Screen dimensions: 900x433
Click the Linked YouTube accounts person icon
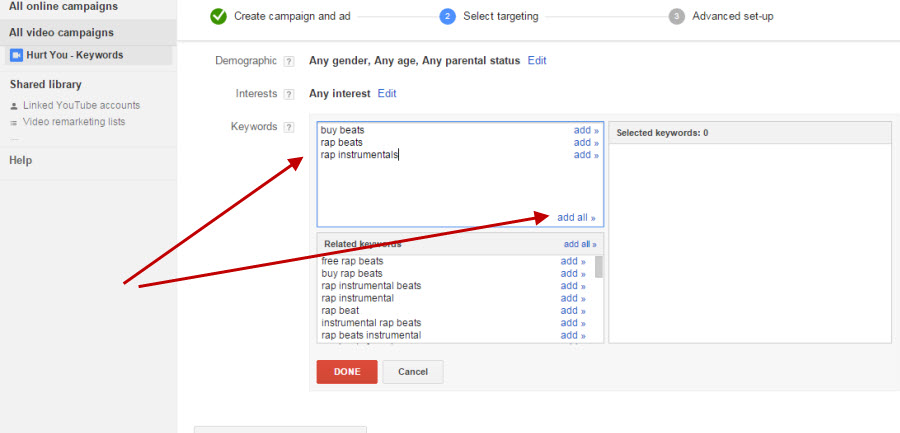[x=14, y=106]
